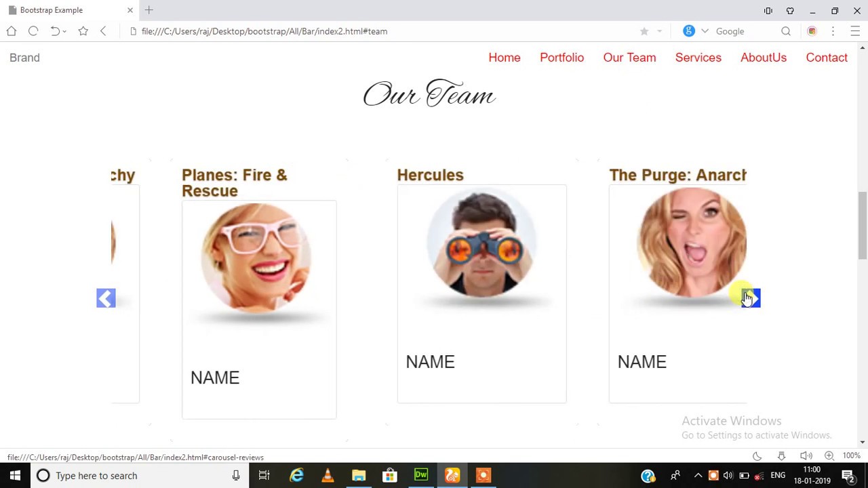Open the AboutUs nav link
Viewport: 868px width, 488px height.
(764, 58)
